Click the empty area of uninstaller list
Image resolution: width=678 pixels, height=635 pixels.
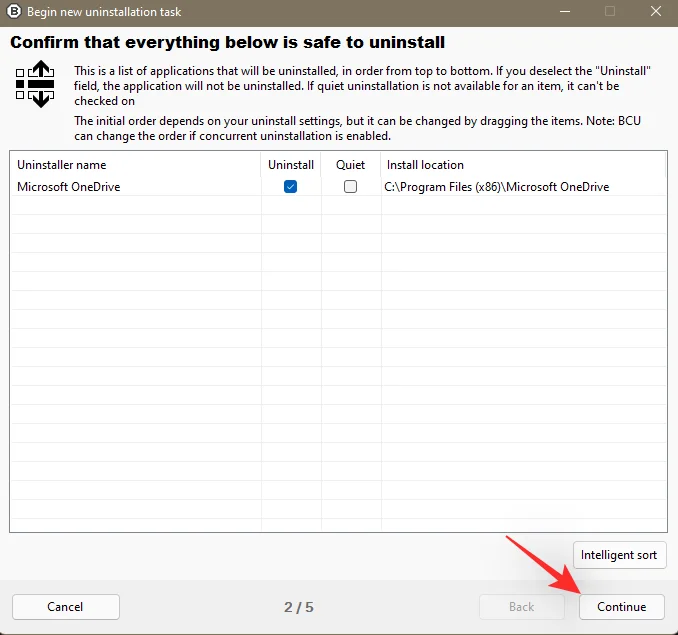339,363
